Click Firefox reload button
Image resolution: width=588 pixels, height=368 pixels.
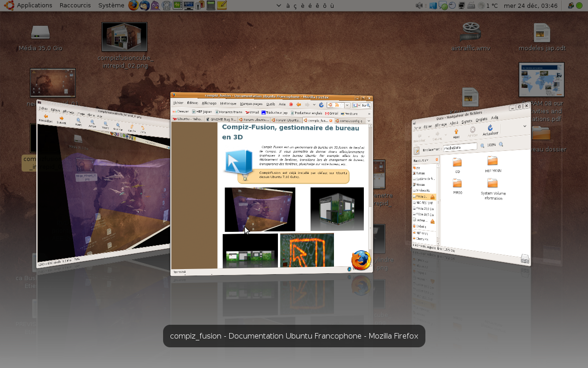click(x=321, y=105)
